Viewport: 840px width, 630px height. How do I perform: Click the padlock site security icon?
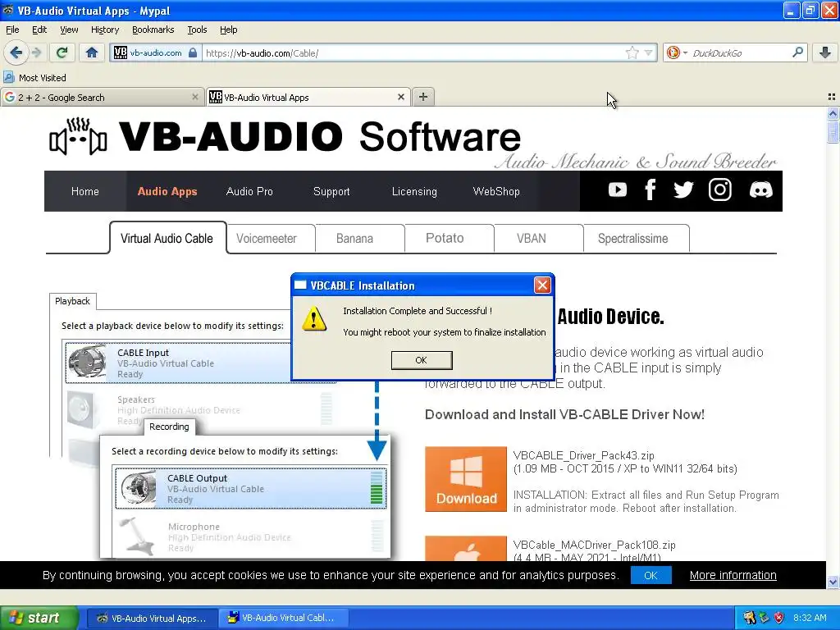193,52
